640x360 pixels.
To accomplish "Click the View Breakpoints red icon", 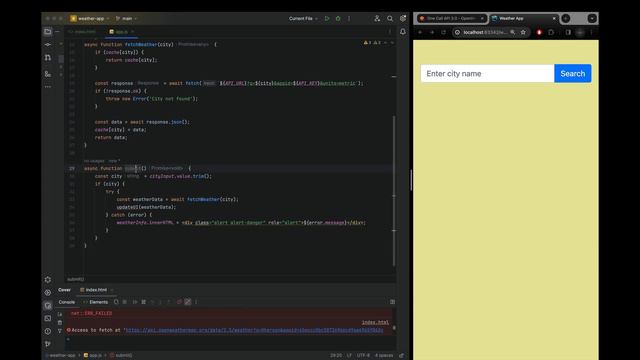I will 179,302.
